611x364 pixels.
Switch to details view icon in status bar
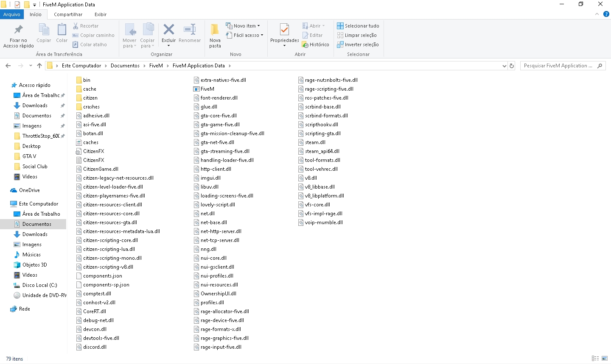pos(595,358)
